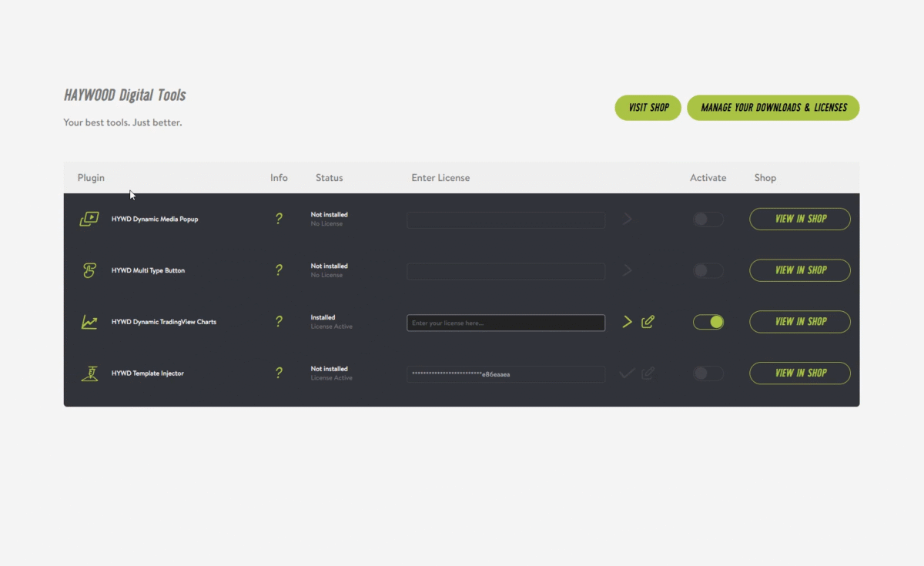Viewport: 924px width, 566px height.
Task: Open MANAGE YOUR DOWNLOADS & LICENSES
Action: (773, 108)
